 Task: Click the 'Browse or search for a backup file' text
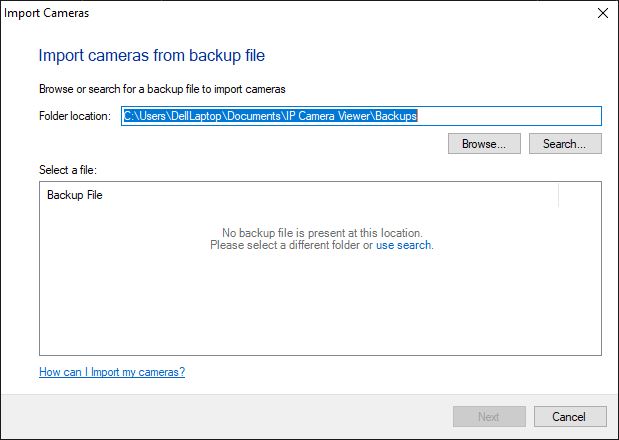pyautogui.click(x=162, y=89)
